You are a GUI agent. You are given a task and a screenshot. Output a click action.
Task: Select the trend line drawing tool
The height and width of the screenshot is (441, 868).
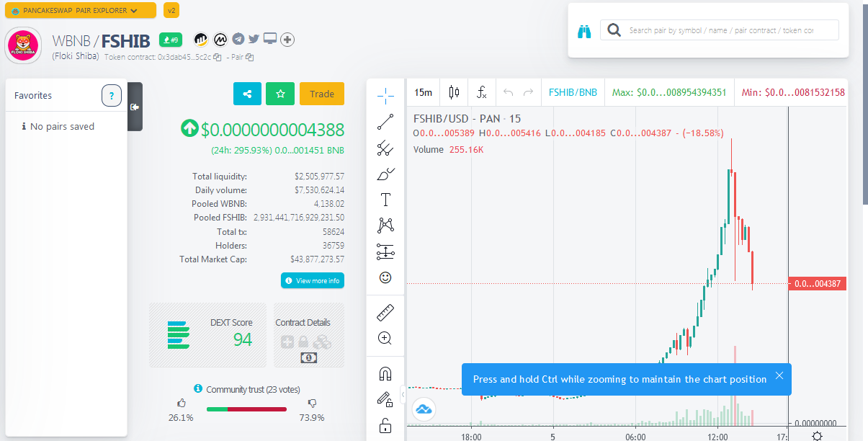385,122
